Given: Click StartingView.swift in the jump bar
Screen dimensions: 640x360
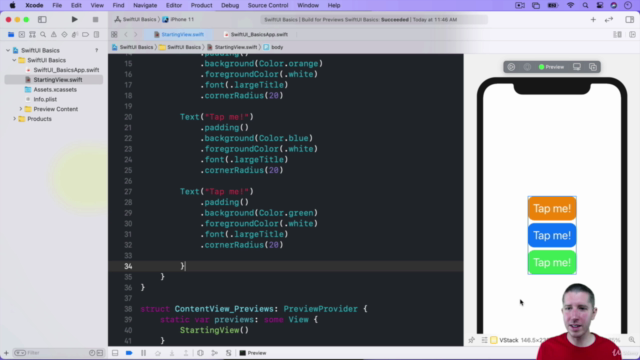Looking at the screenshot, I should (x=232, y=47).
